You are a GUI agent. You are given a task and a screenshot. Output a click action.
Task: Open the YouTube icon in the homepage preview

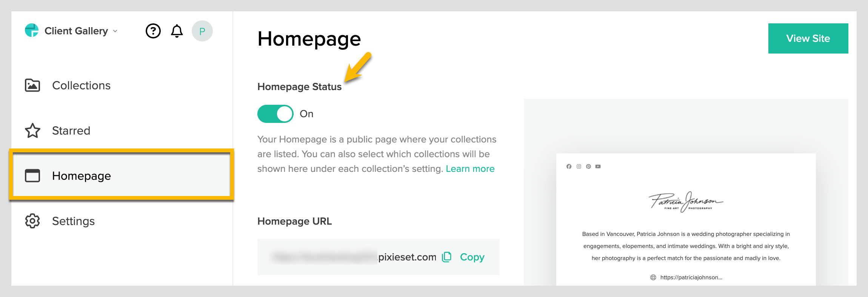[x=598, y=166]
